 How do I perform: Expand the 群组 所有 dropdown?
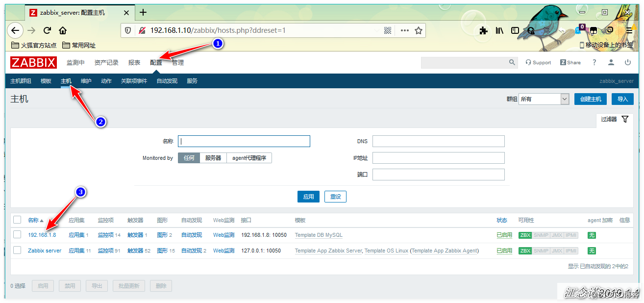pos(544,99)
